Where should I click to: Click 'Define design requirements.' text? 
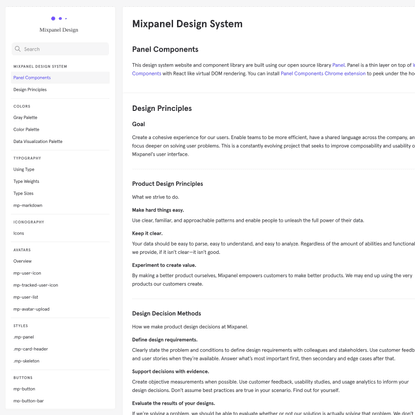pos(165,340)
